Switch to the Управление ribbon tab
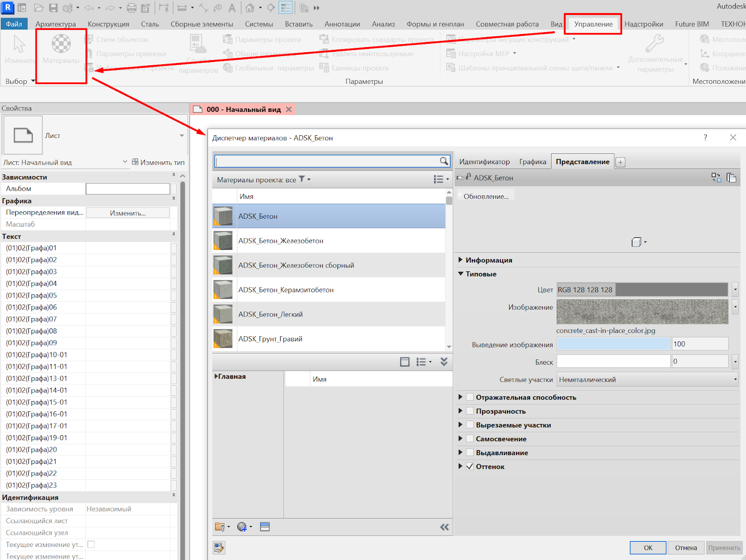The image size is (746, 560). (594, 24)
